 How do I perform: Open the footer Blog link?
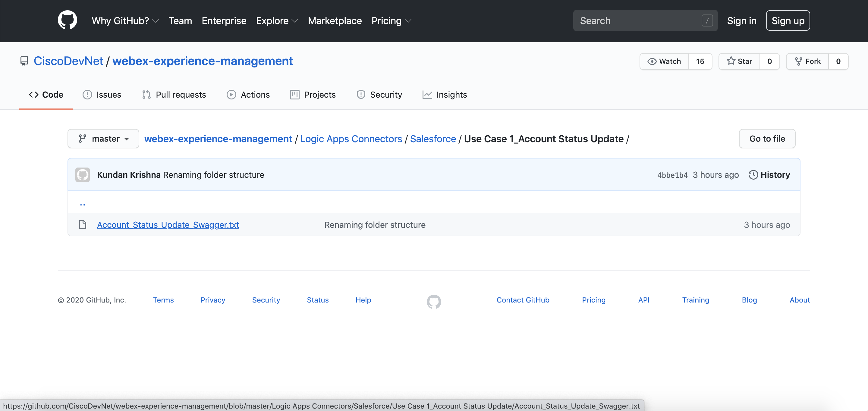(x=749, y=300)
